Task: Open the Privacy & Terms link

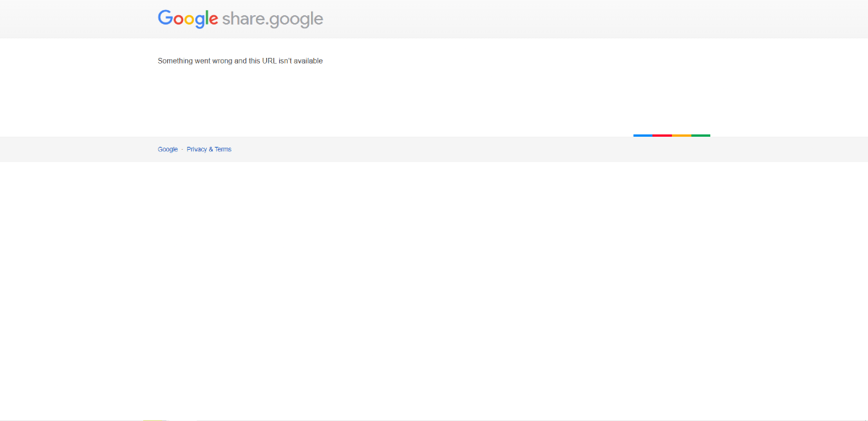Action: [x=209, y=150]
